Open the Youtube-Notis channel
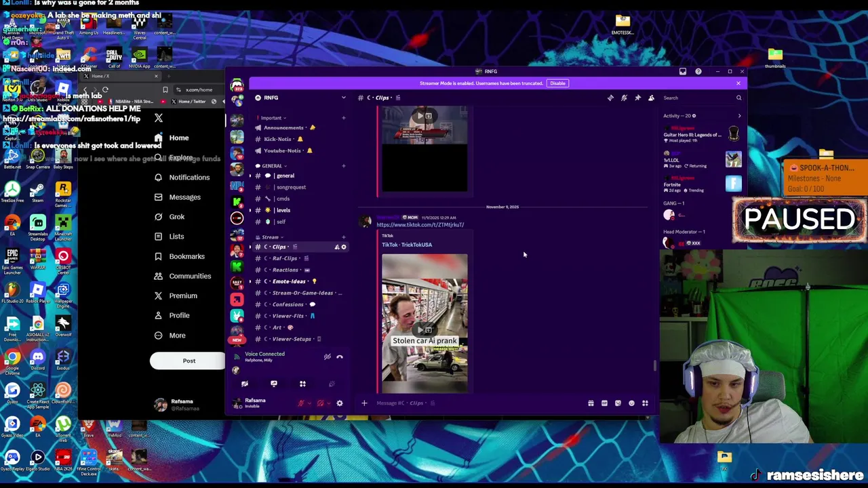868x488 pixels. pos(300,150)
